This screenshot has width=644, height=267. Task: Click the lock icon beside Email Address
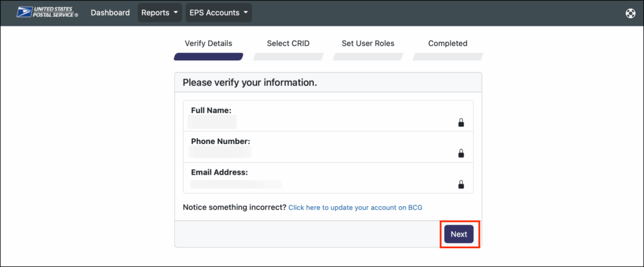pos(461,184)
